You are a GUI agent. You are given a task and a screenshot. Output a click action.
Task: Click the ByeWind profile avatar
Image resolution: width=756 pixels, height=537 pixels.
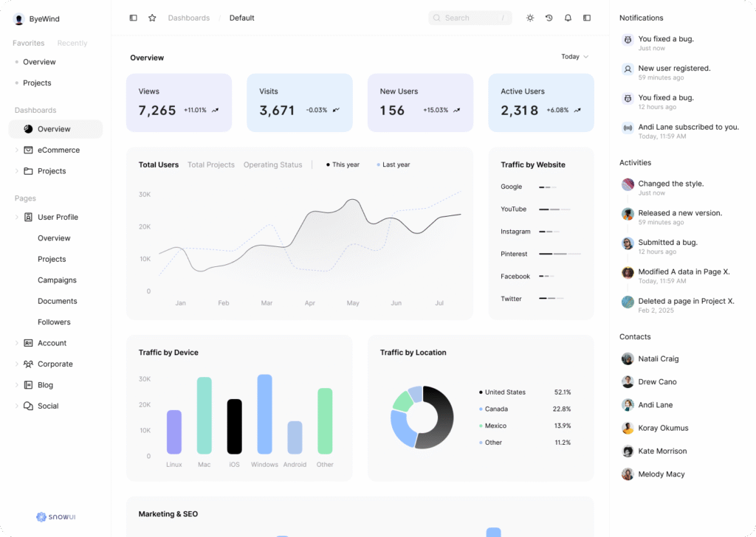(x=19, y=19)
